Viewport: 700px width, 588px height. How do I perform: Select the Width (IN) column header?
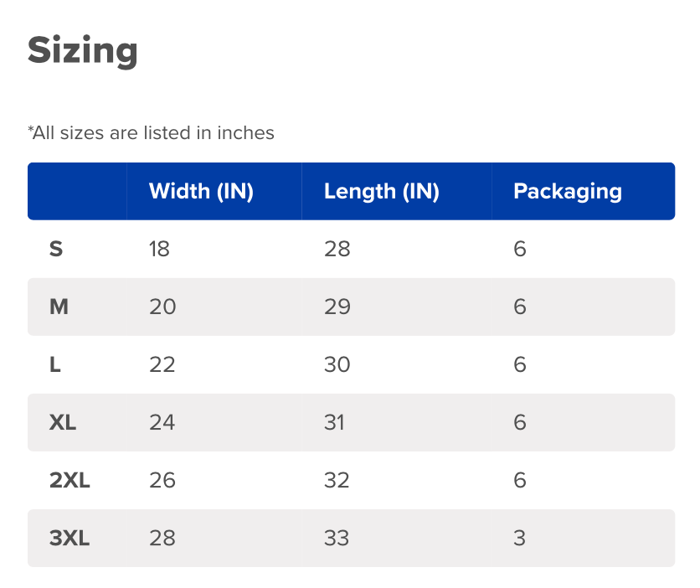point(201,191)
